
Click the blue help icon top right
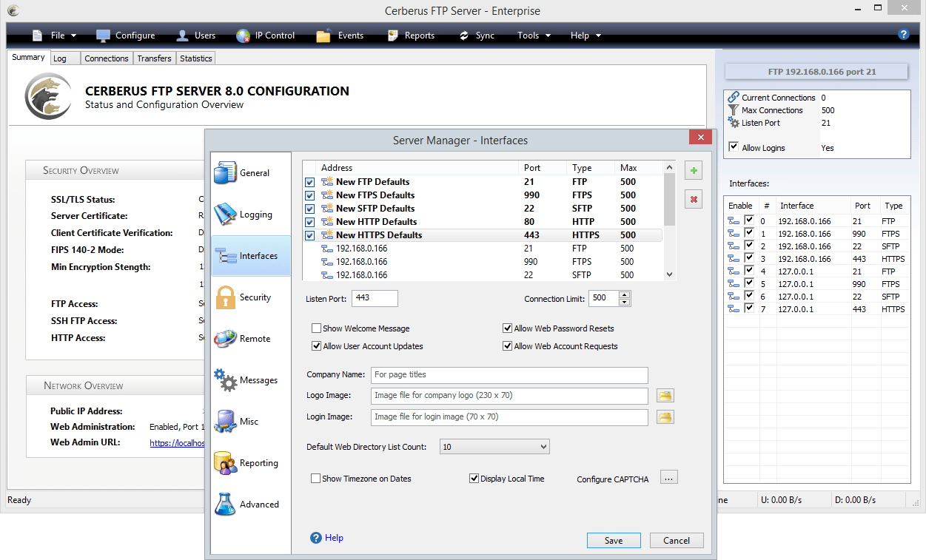[x=903, y=34]
